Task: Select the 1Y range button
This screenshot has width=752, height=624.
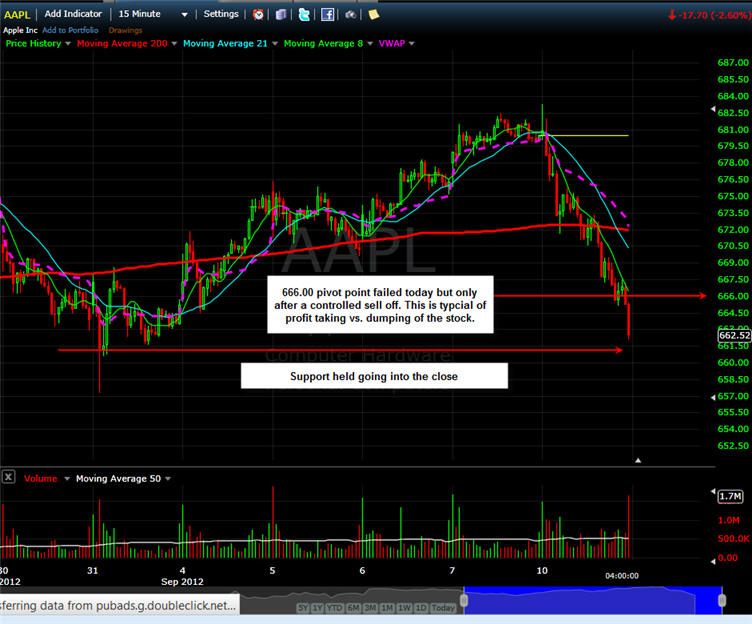Action: (x=317, y=608)
